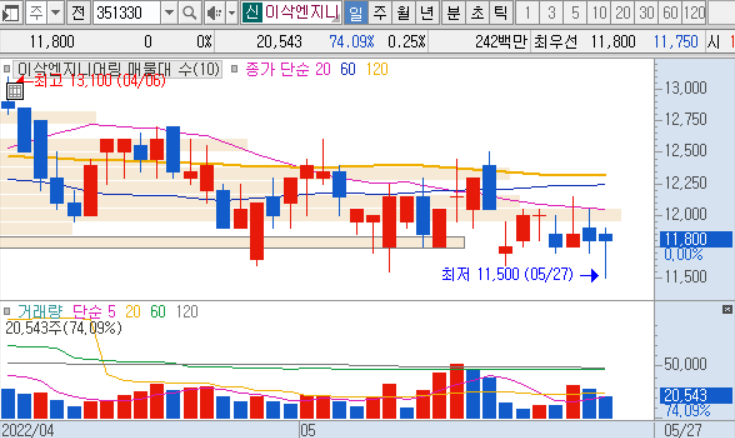Click the 242백만 trading amount value
The width and height of the screenshot is (735, 438).
coord(502,42)
